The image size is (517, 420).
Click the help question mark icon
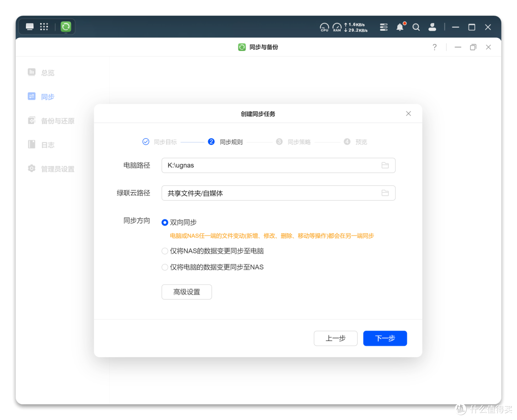pos(435,47)
